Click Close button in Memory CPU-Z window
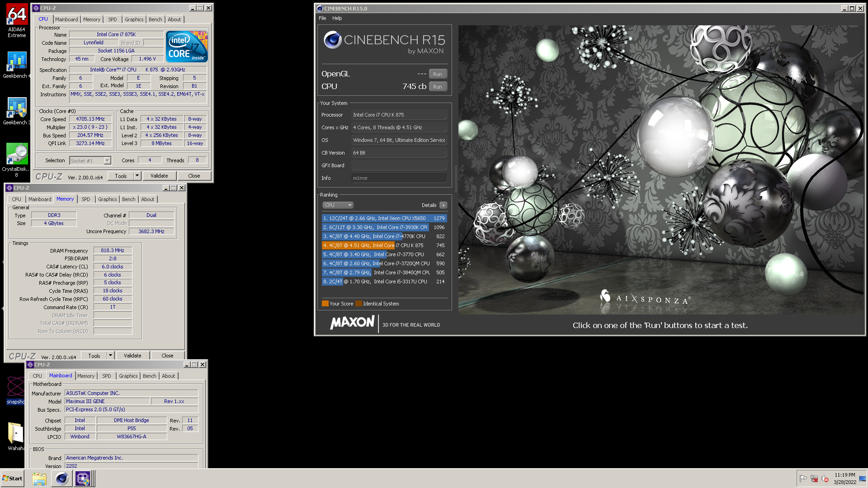Screen dimensions: 868x488 click(x=167, y=356)
